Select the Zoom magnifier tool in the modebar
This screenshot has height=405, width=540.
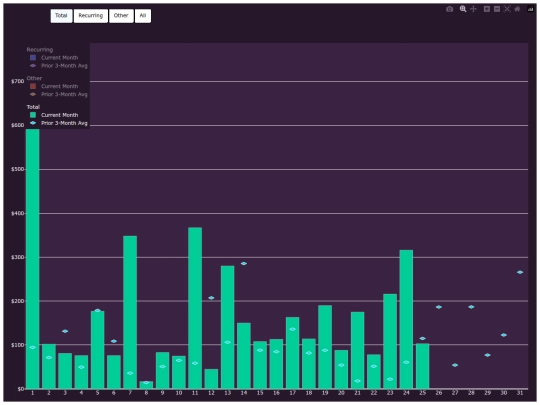click(463, 9)
